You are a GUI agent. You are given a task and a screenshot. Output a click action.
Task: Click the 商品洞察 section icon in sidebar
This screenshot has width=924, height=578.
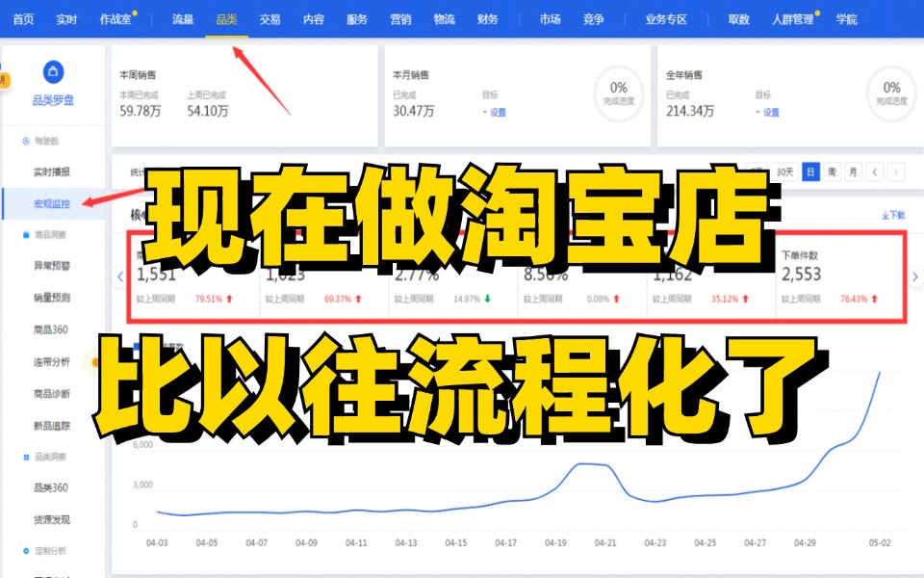25,235
